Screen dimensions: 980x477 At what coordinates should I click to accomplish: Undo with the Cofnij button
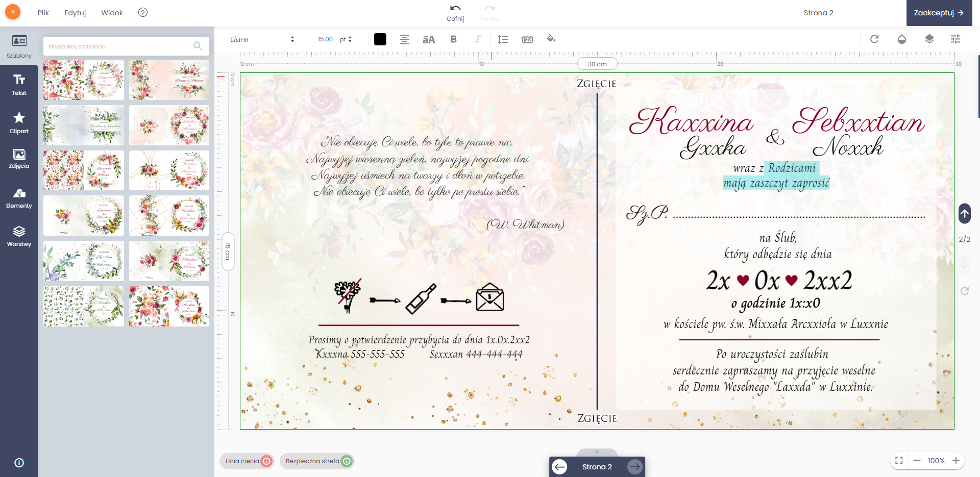455,13
